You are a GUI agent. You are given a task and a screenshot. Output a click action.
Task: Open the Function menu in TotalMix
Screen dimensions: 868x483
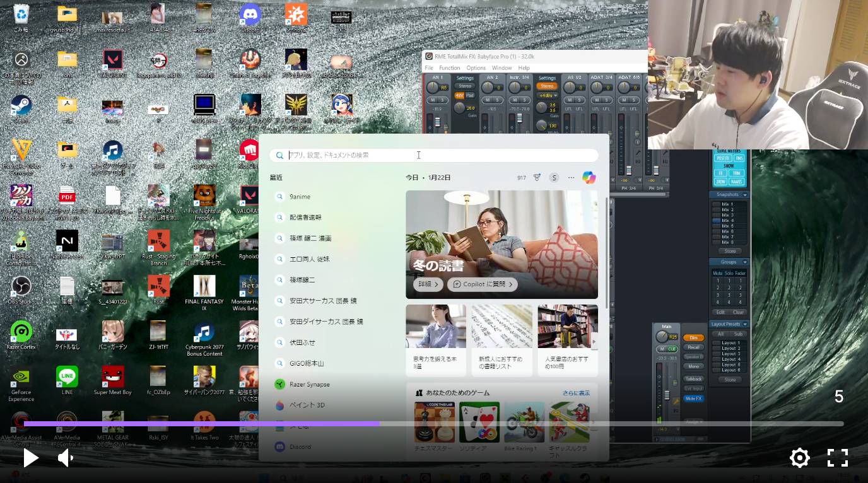[x=449, y=68]
